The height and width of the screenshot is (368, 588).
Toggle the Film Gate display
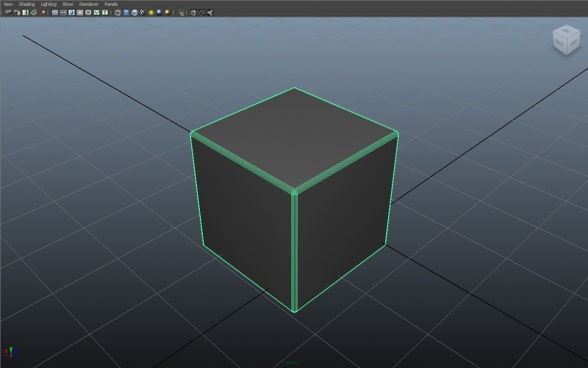click(x=63, y=13)
